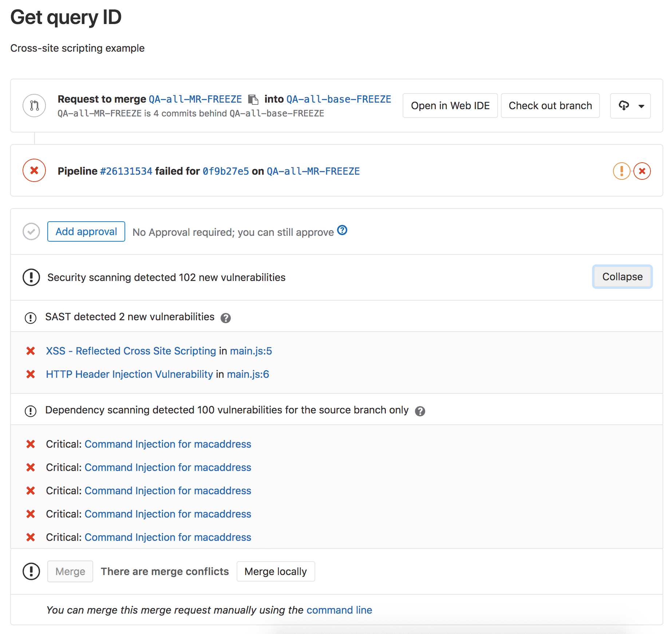Click Merge locally

(x=276, y=571)
